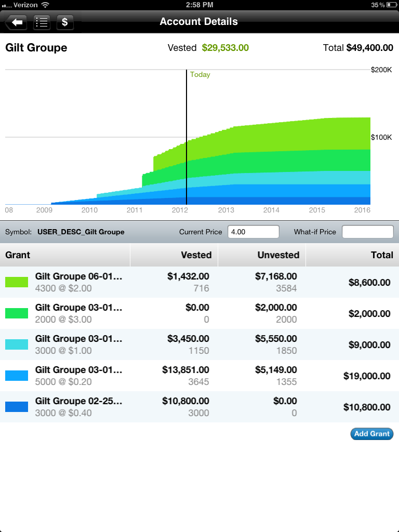Sort by the Unvested column header
The height and width of the screenshot is (532, 399).
(262, 255)
